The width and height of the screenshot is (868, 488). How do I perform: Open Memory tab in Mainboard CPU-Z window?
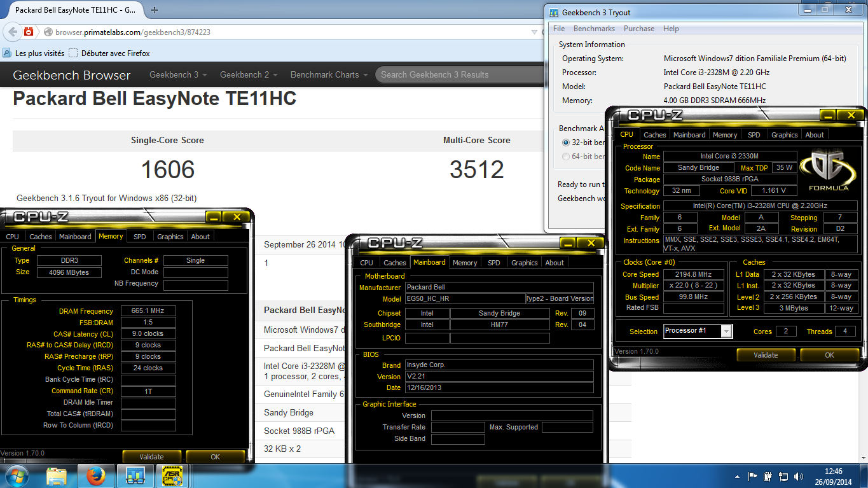465,263
